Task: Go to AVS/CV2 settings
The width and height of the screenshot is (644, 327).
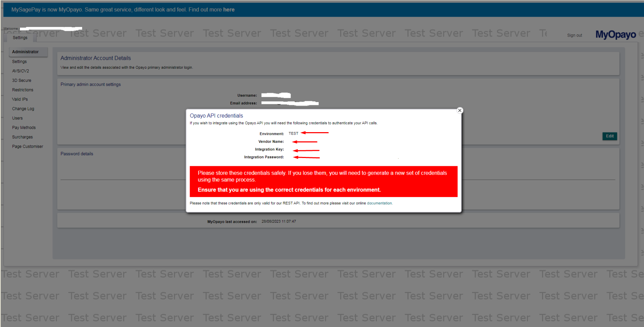Action: [x=21, y=71]
